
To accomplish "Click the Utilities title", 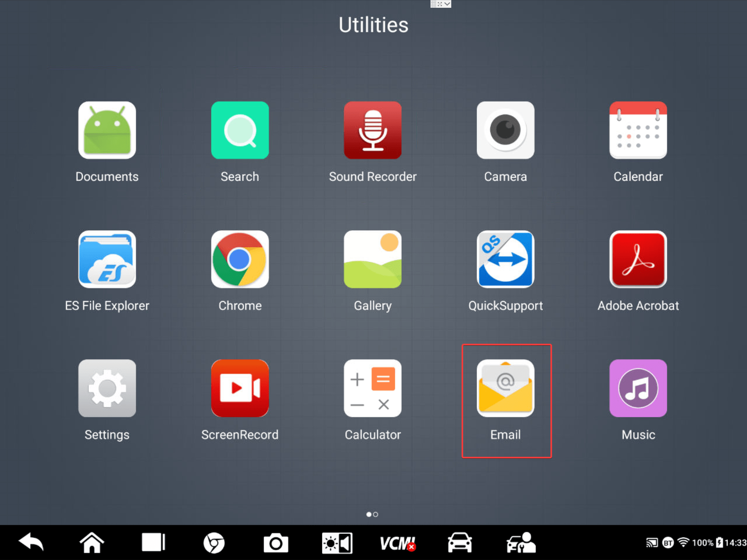I will [373, 25].
